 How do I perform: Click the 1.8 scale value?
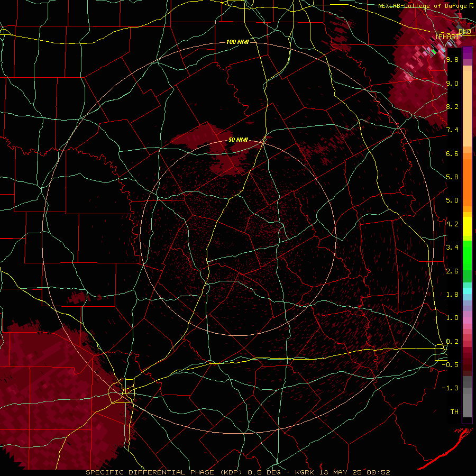point(452,295)
